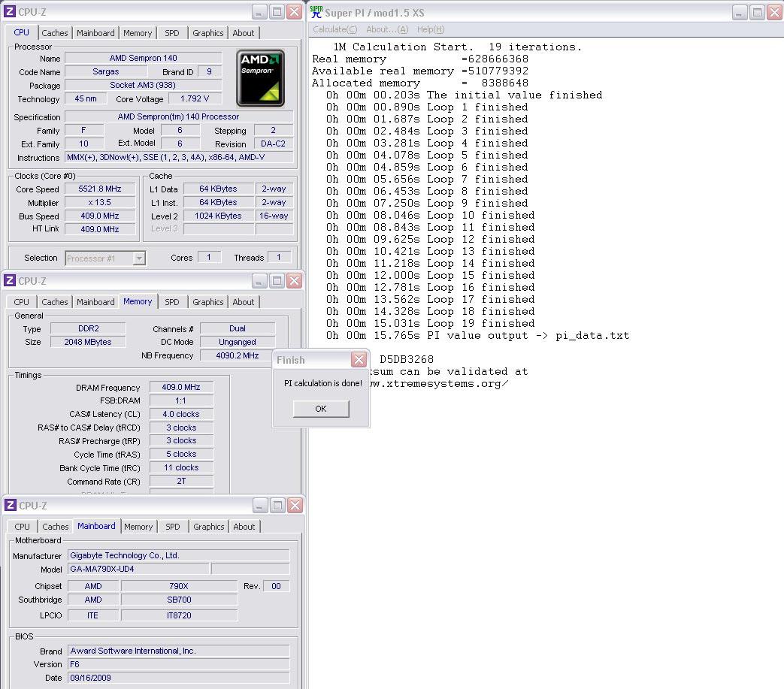Select Caches tab in the Mainboard CPU-Z window
The image size is (784, 689).
point(56,527)
